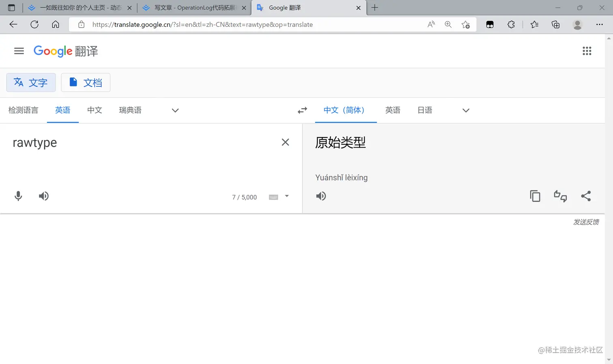613x364 pixels.
Task: Copy the translation to clipboard
Action: (x=535, y=196)
